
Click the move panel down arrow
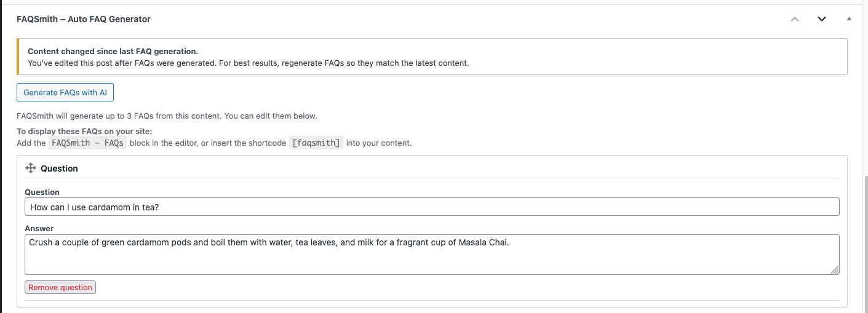tap(822, 19)
